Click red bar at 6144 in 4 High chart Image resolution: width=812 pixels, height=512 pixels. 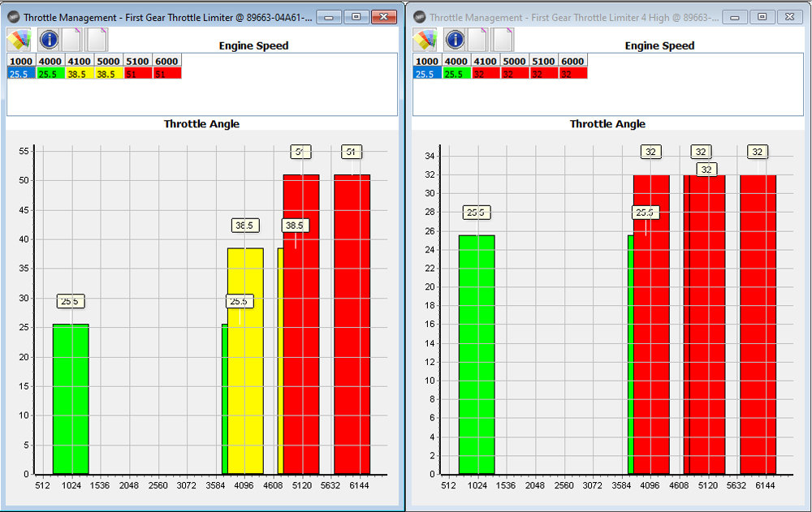tap(758, 325)
